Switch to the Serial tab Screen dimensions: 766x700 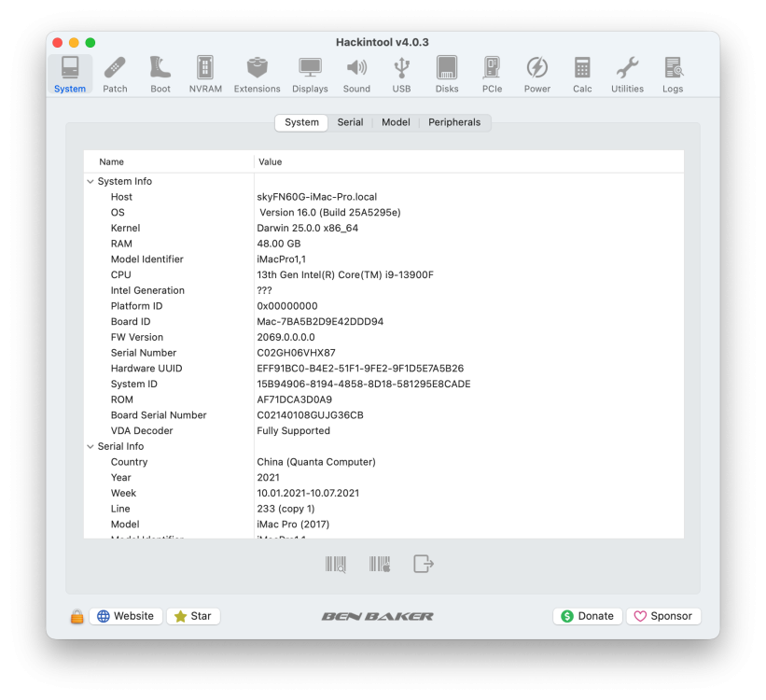click(x=350, y=122)
